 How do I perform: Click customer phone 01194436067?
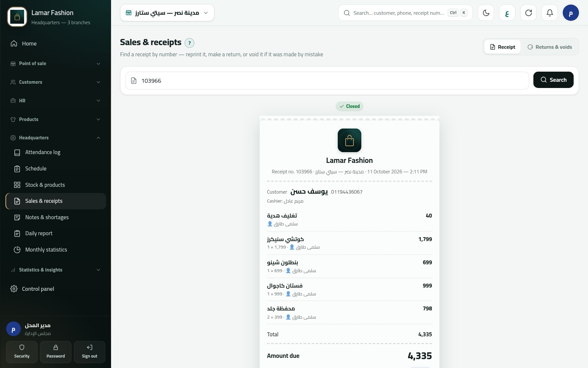[x=347, y=192]
